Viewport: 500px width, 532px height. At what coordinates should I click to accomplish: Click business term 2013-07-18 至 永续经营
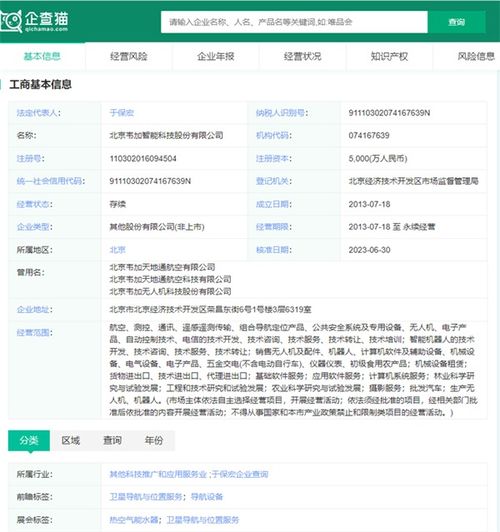tap(392, 227)
